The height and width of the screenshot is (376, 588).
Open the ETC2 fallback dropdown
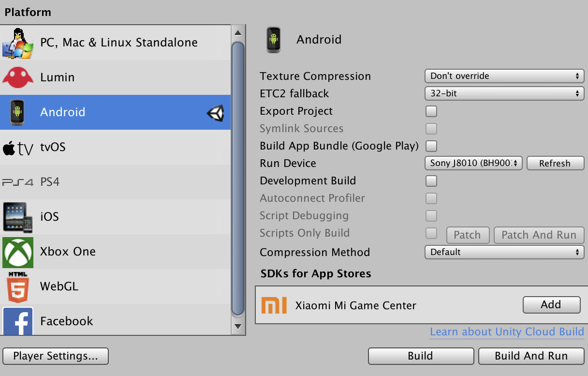coord(504,93)
